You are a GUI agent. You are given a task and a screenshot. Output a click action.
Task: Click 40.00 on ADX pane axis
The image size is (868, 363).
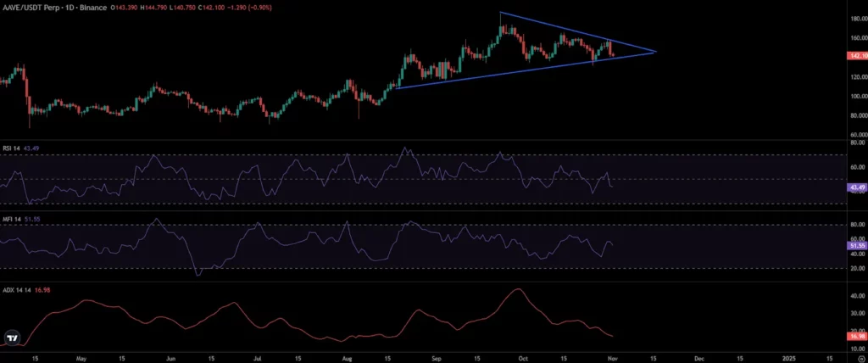pos(859,296)
